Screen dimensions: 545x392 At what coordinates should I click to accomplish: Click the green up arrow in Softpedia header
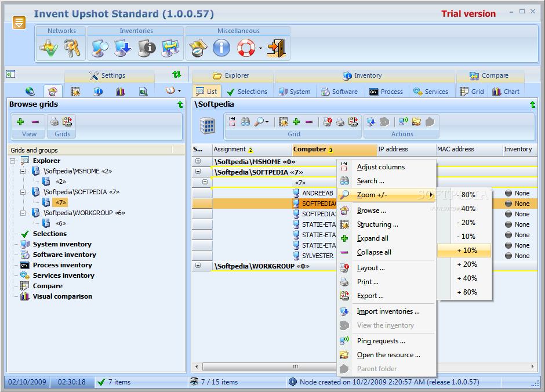[x=532, y=104]
